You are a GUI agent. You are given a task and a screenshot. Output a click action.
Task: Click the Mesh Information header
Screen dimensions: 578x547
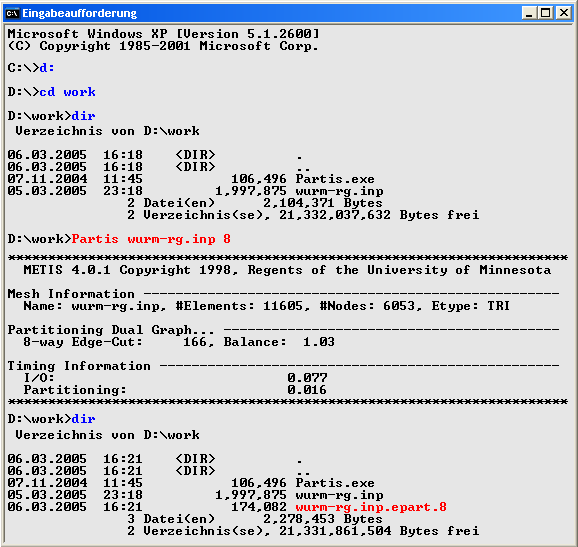tap(71, 294)
